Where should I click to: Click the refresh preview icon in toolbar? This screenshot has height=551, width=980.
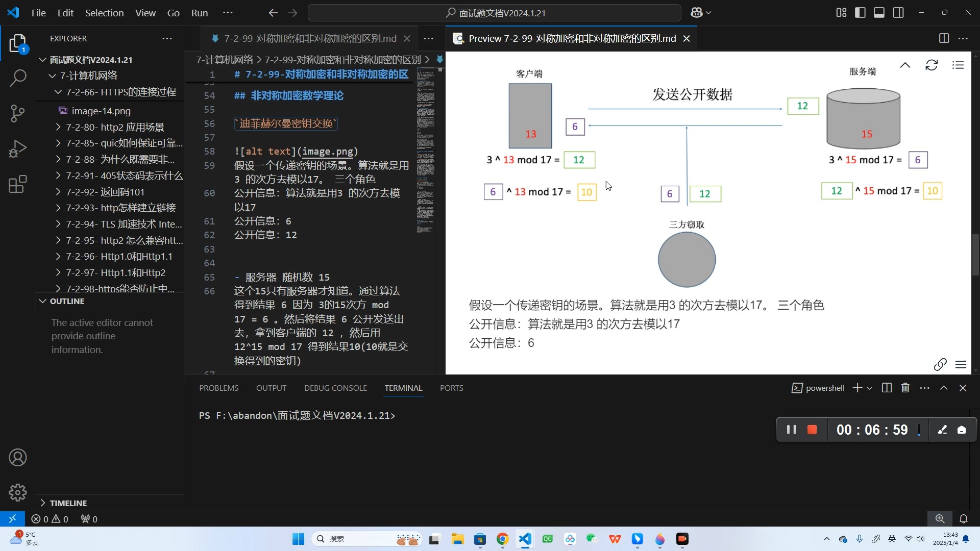(931, 65)
